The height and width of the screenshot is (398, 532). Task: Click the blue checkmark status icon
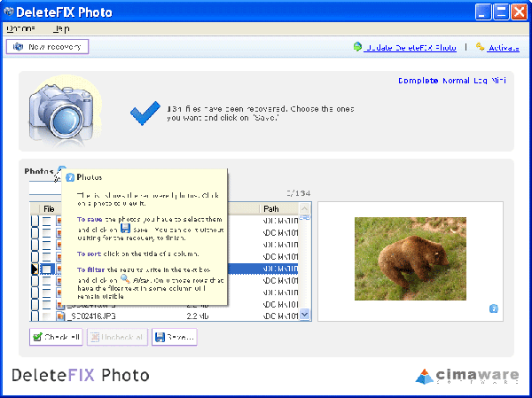click(x=145, y=113)
